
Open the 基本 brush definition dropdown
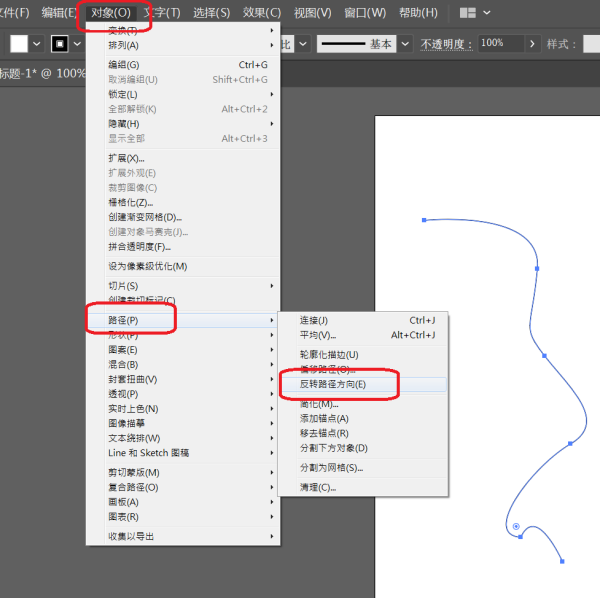point(405,44)
